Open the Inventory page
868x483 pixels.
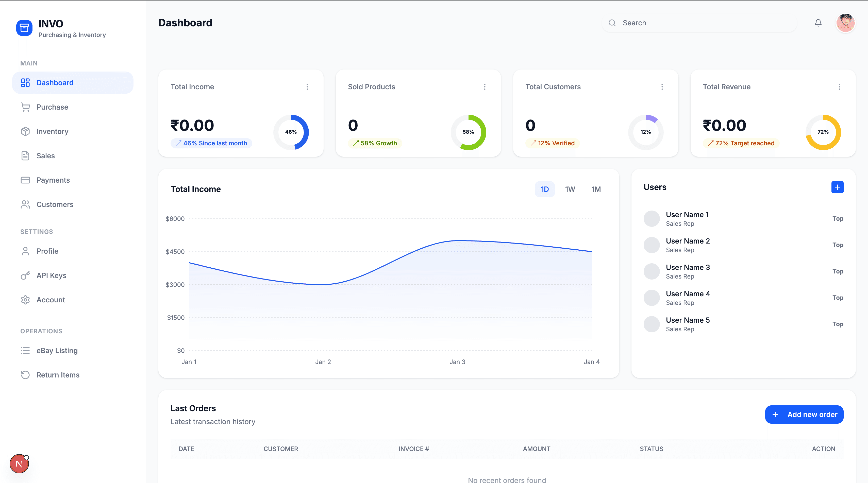[73, 131]
